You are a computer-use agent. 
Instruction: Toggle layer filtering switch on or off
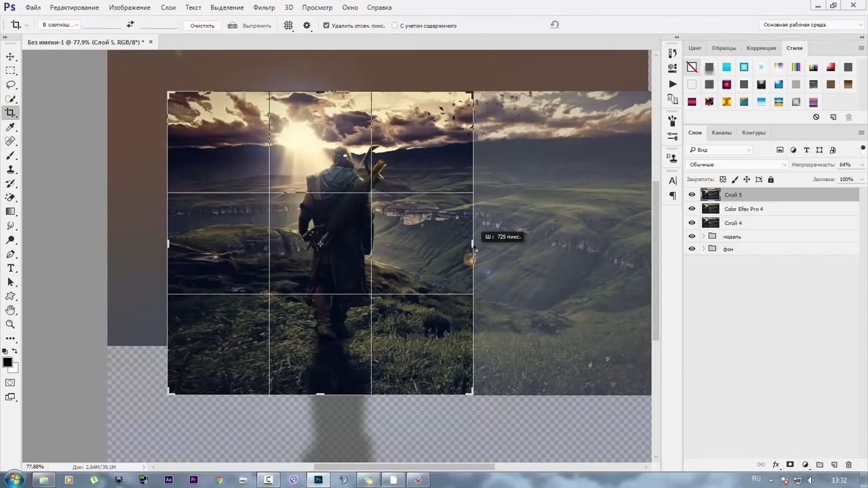863,148
